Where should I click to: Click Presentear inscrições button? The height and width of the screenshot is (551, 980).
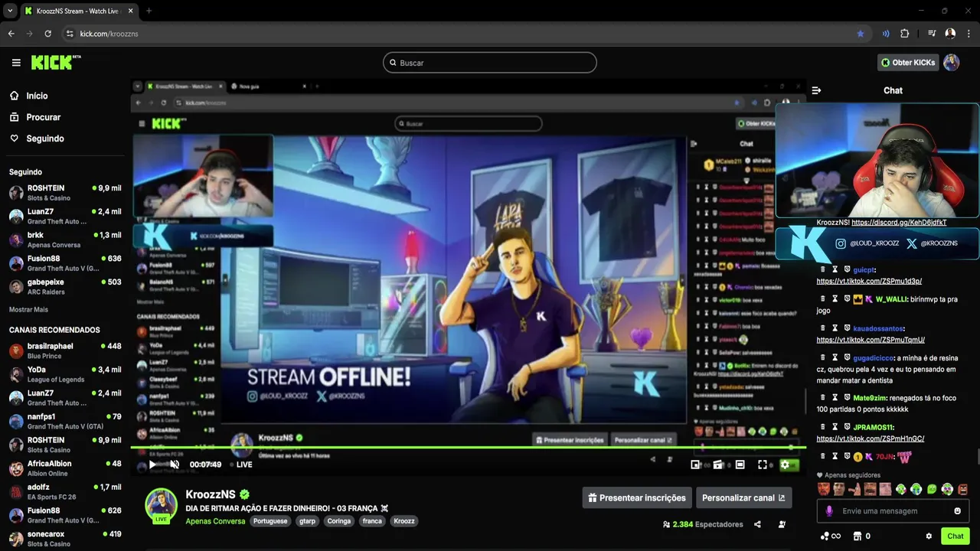[637, 497]
